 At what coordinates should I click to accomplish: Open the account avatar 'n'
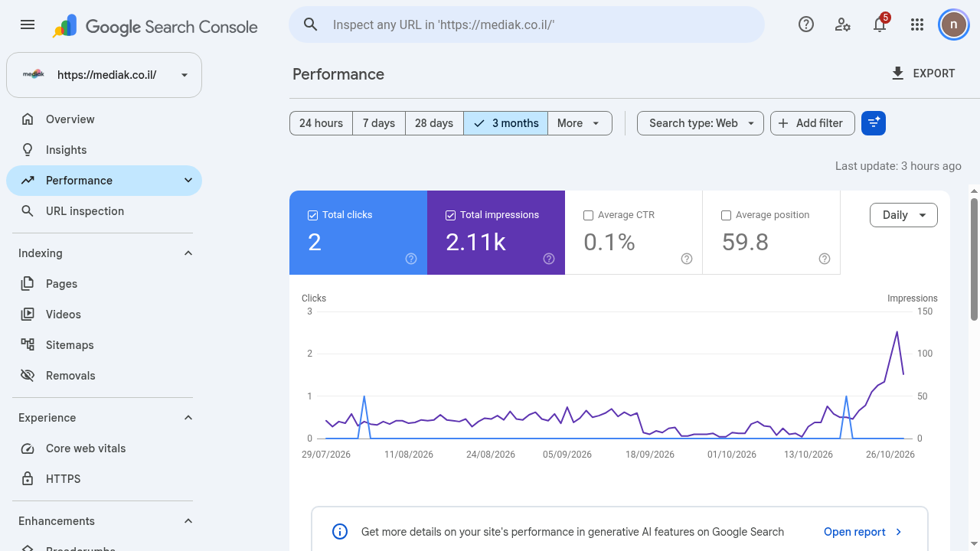click(x=954, y=24)
